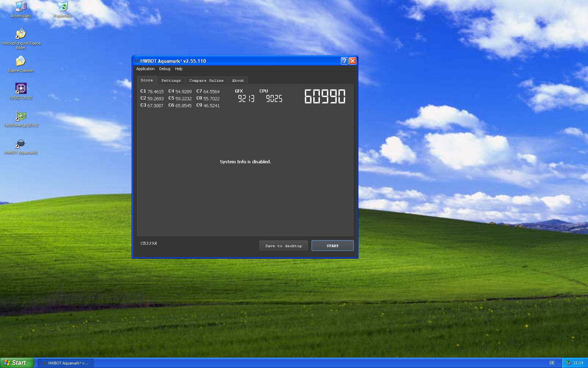Screen dimensions: 588x368
Task: Open the Debug menu
Action: pos(165,69)
